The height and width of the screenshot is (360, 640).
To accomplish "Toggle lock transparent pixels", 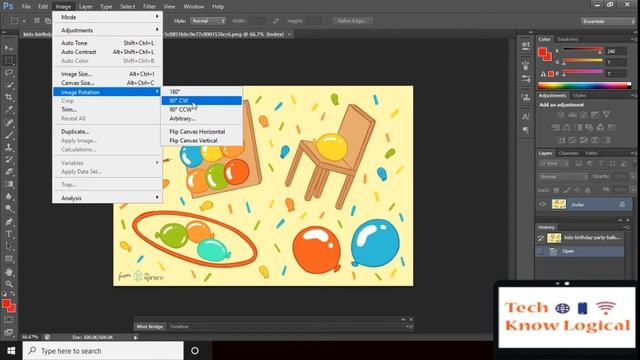I will pos(556,190).
